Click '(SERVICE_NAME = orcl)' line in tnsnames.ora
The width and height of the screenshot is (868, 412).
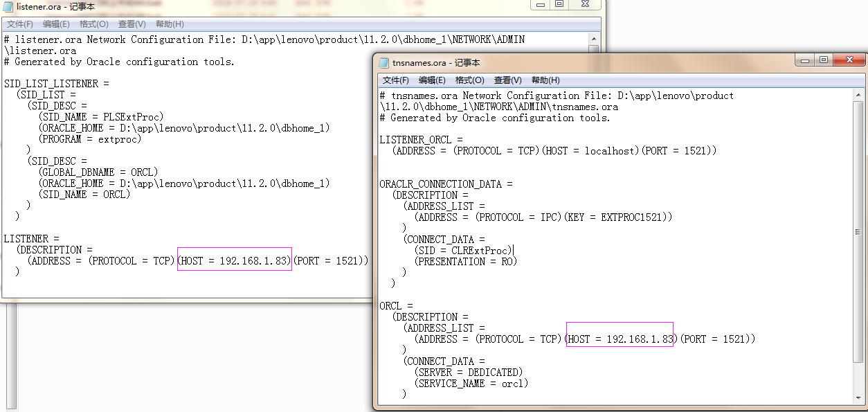tap(471, 384)
